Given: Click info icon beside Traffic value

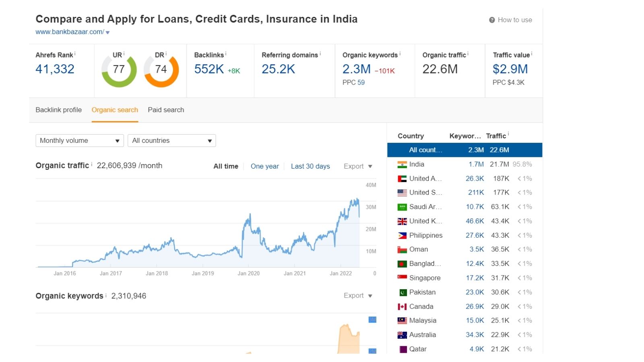Looking at the screenshot, I should click(x=532, y=53).
